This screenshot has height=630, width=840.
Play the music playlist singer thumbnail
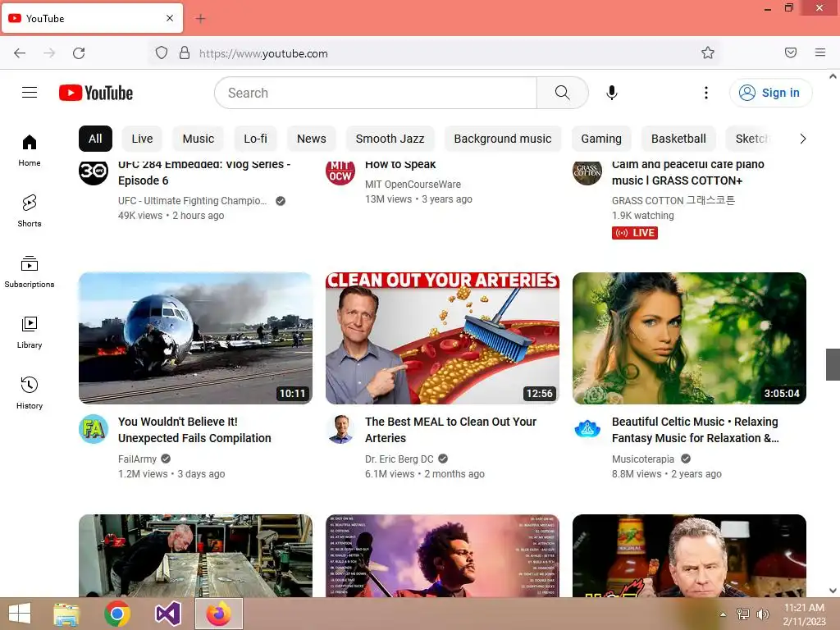pyautogui.click(x=442, y=556)
